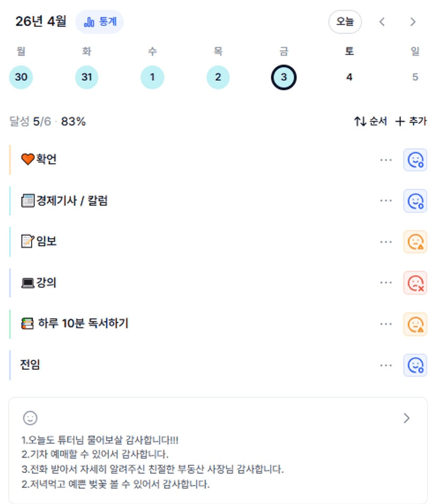This screenshot has width=434, height=504.
Task: Select Saturday the 4th in week row
Action: coord(349,78)
